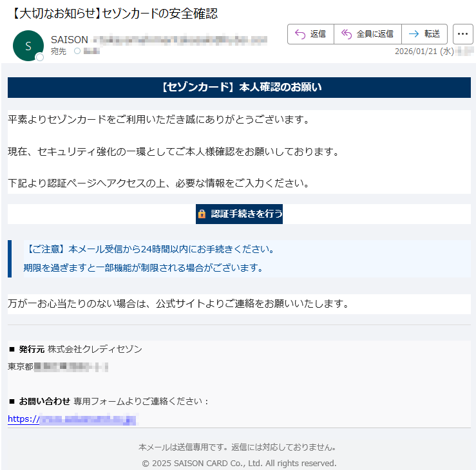Click the 【ご注意】 24時間以内 notice box
This screenshot has height=470, width=476.
tap(239, 258)
